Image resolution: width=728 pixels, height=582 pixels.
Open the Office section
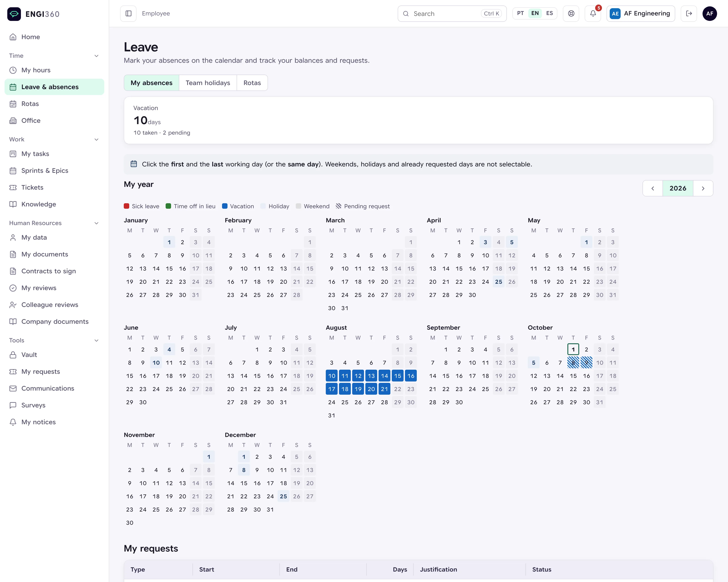point(54,120)
